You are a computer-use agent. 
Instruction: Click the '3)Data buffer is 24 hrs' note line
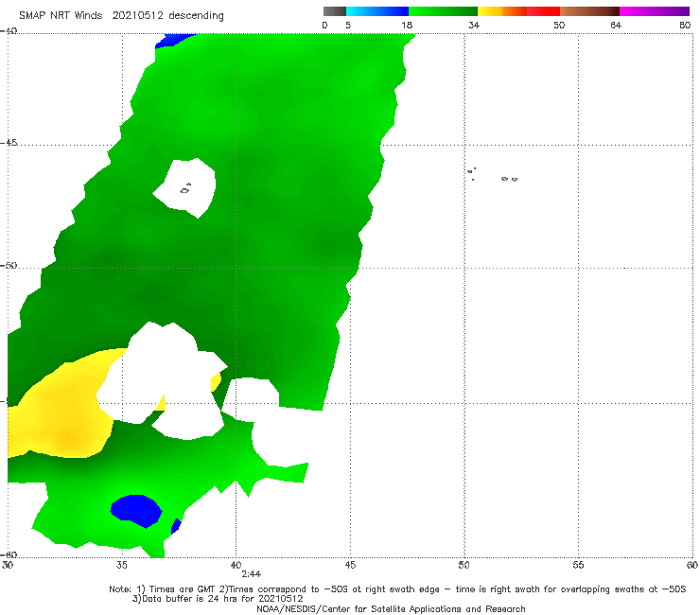click(218, 599)
